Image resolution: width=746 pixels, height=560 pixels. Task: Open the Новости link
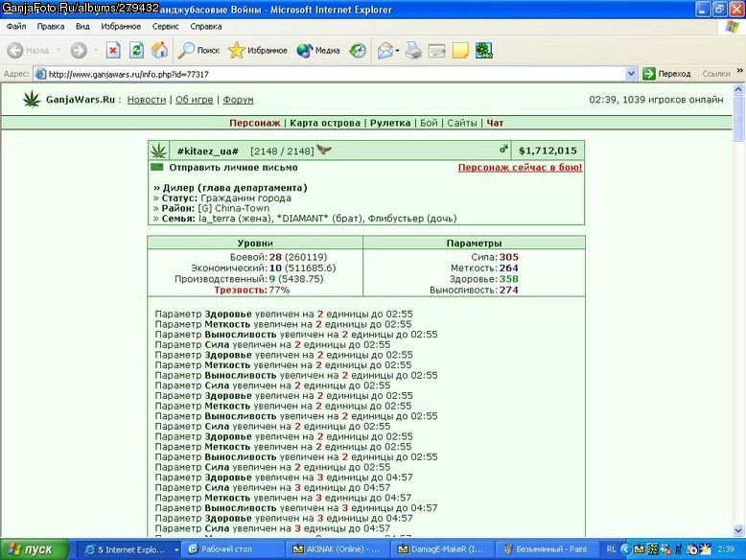(x=147, y=100)
